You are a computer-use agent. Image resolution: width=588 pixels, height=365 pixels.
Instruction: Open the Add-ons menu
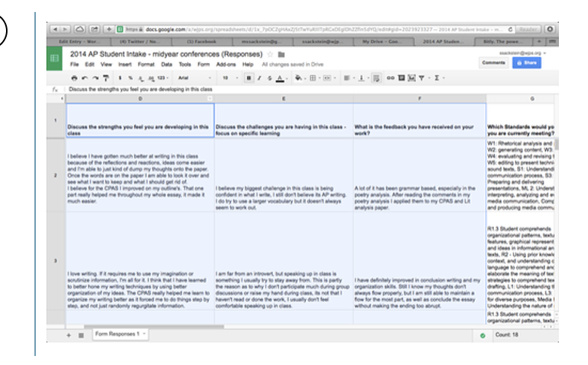(226, 65)
